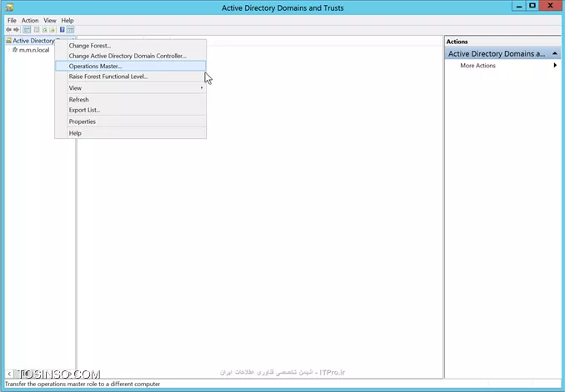Maximize the Domains and Trusts window
Image resolution: width=565 pixels, height=392 pixels.
coord(532,6)
